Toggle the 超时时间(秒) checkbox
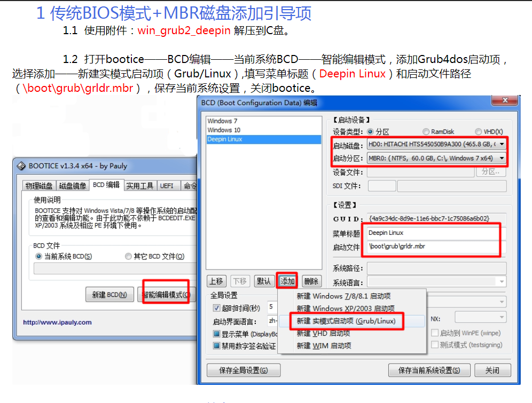The width and height of the screenshot is (532, 403). 216,307
